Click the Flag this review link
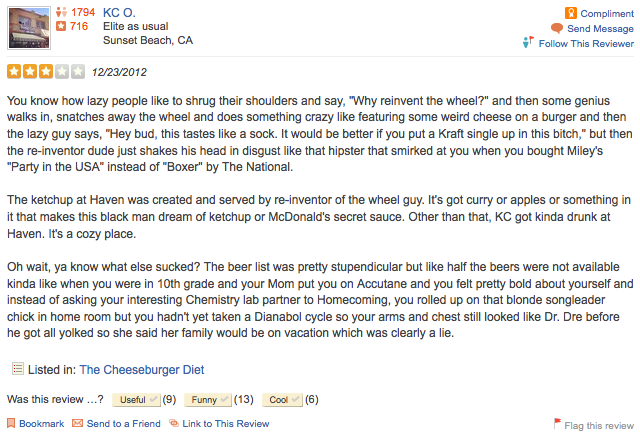Viewport: 640px width, 438px height. (x=598, y=425)
